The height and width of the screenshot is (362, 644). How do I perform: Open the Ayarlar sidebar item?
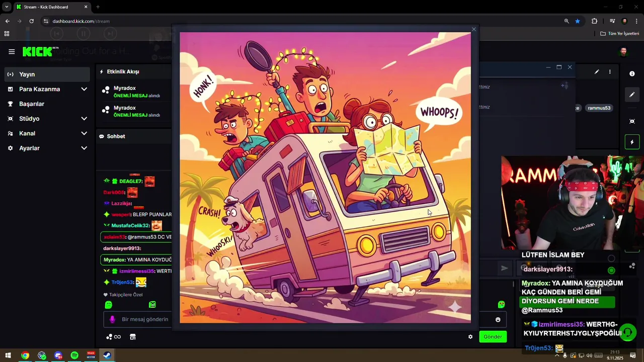click(29, 148)
